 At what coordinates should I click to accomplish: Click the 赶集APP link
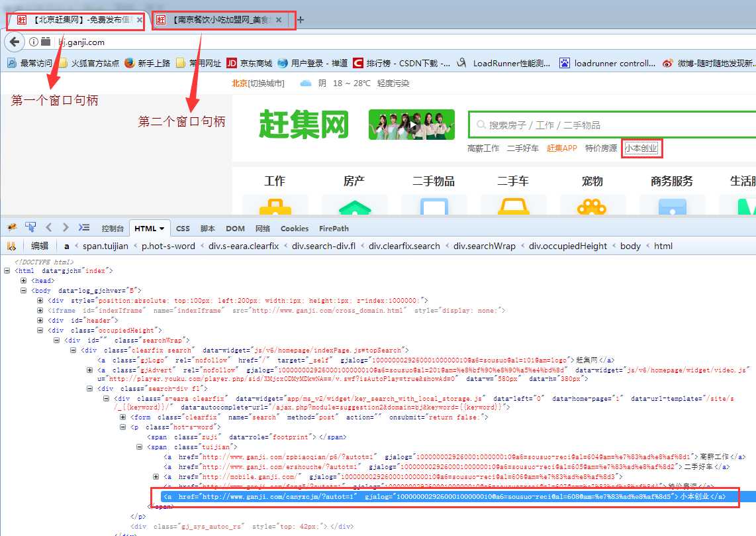[561, 148]
